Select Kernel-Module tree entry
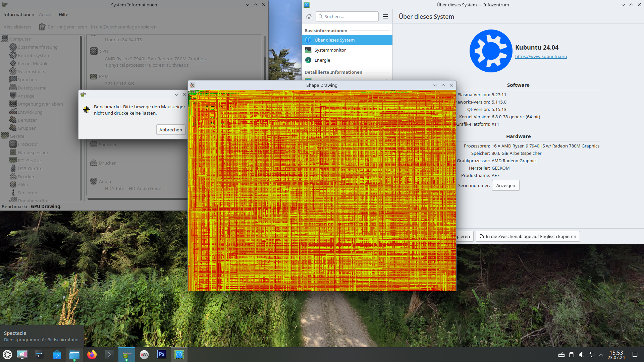Image resolution: width=644 pixels, height=362 pixels. coord(33,63)
